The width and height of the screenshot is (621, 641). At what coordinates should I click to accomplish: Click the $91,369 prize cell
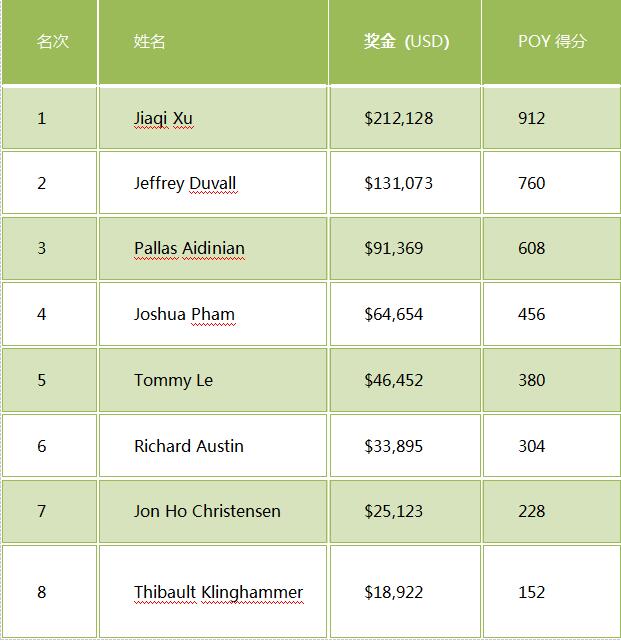[x=405, y=248]
